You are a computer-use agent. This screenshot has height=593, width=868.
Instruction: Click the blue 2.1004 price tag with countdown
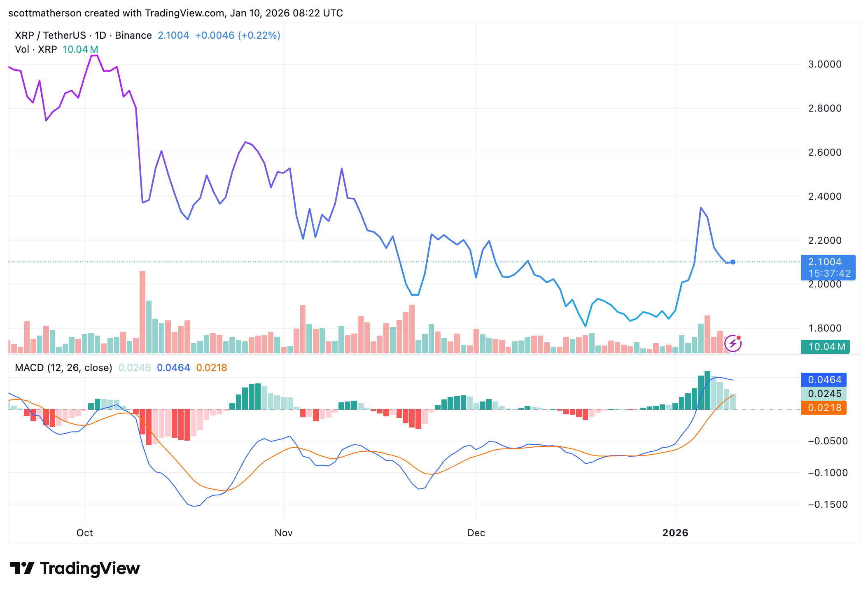(828, 268)
